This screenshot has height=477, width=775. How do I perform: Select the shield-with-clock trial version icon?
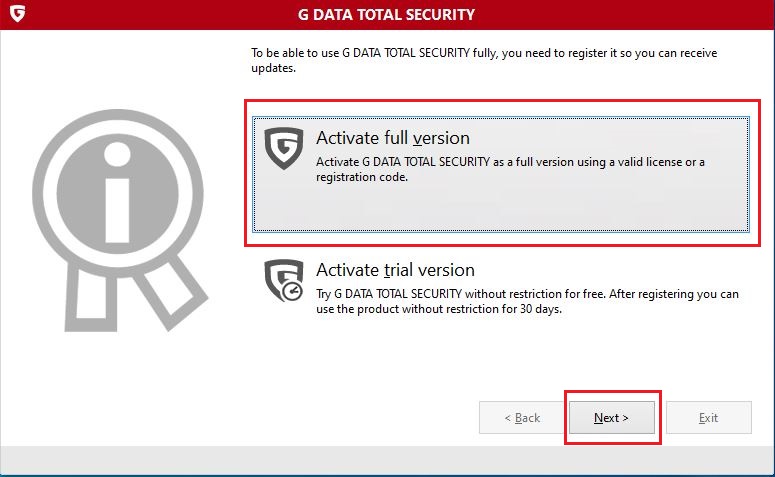tap(284, 280)
